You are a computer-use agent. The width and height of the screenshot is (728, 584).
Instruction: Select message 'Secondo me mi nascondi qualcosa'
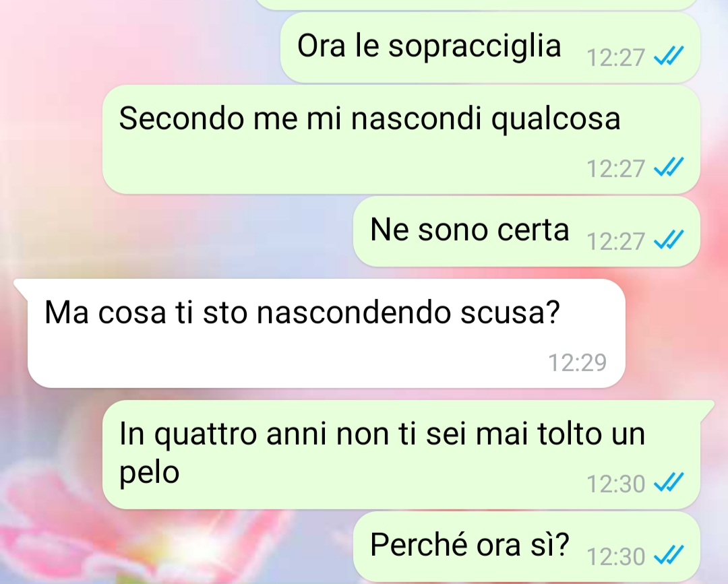click(369, 119)
